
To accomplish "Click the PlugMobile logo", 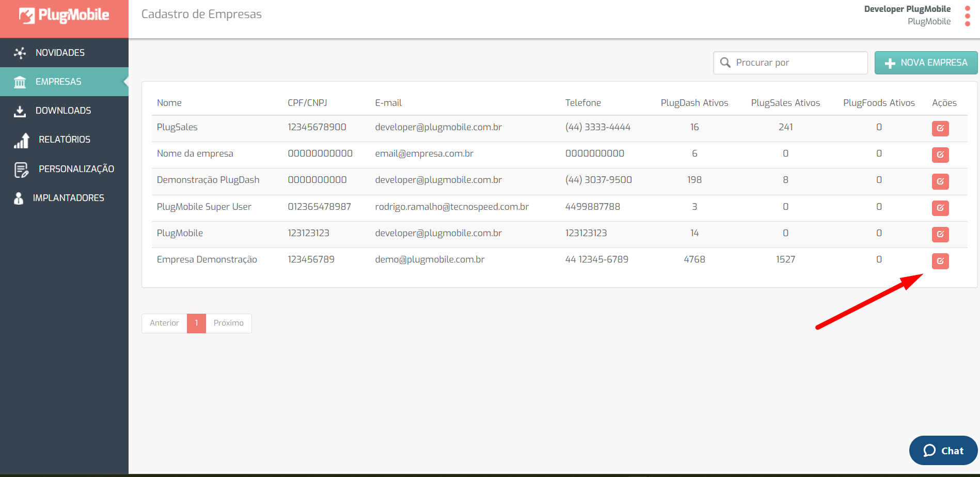I will coord(64,16).
